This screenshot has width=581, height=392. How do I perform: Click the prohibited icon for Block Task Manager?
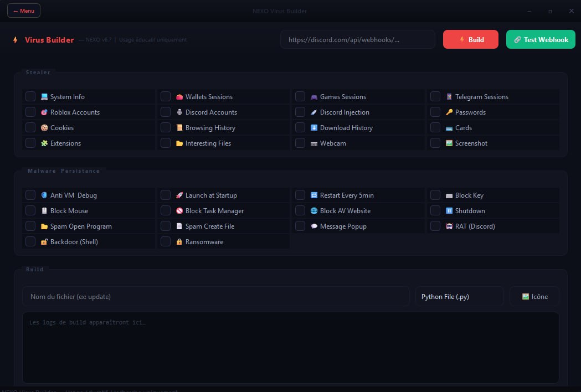[179, 211]
